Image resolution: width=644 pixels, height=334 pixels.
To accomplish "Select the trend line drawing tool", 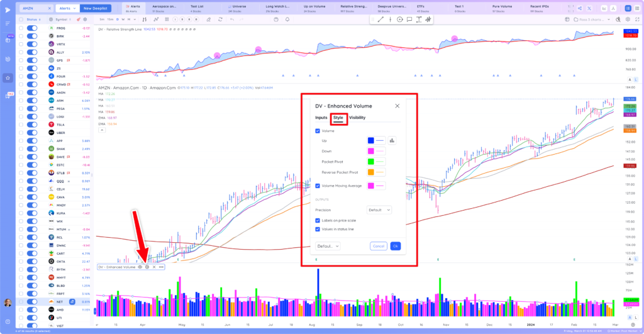I will (x=380, y=19).
